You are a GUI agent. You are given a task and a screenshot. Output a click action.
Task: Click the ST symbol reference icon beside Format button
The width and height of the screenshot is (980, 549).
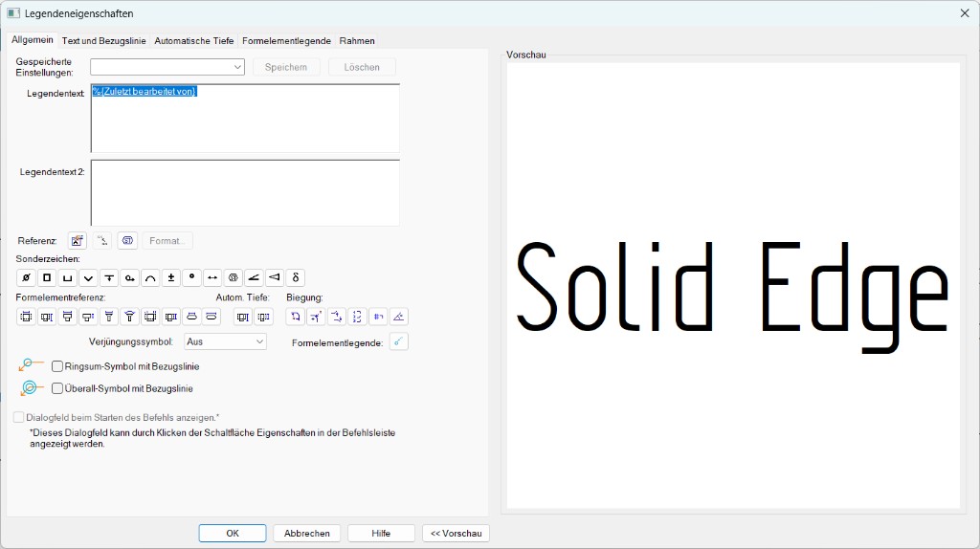pos(127,240)
